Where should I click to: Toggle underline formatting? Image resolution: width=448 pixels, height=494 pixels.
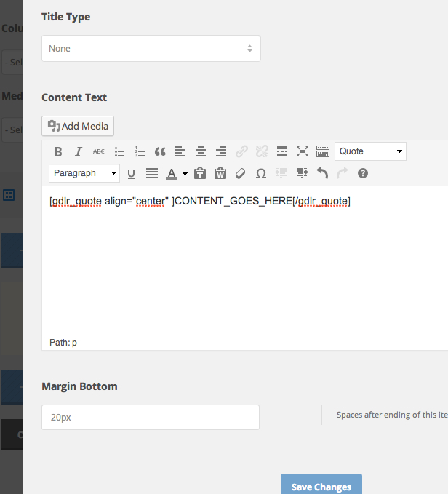[x=132, y=173]
